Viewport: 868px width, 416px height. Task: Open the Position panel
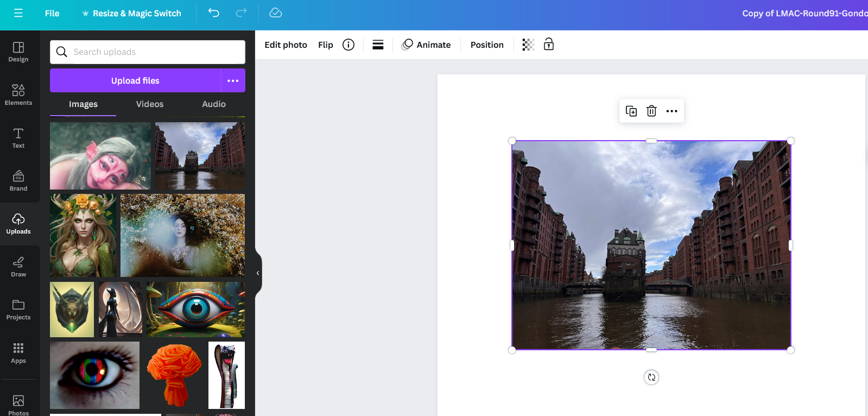(x=487, y=45)
